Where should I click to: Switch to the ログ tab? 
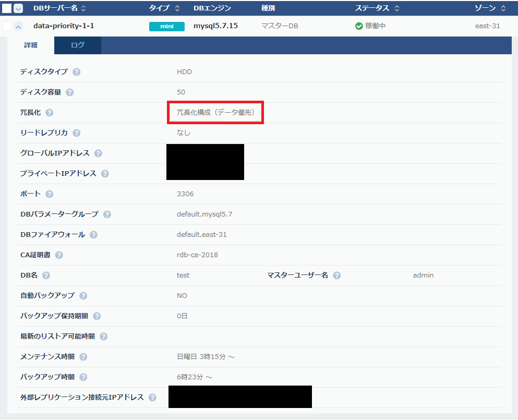point(78,45)
